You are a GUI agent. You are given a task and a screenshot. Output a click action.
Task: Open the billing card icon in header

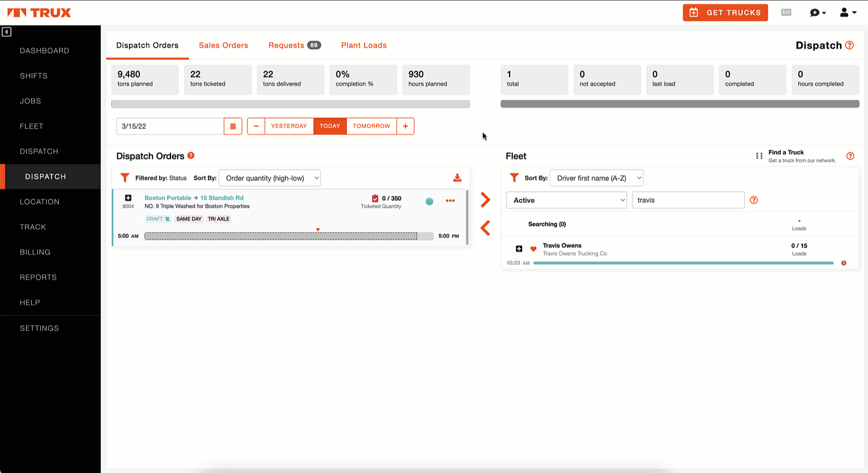coord(786,12)
